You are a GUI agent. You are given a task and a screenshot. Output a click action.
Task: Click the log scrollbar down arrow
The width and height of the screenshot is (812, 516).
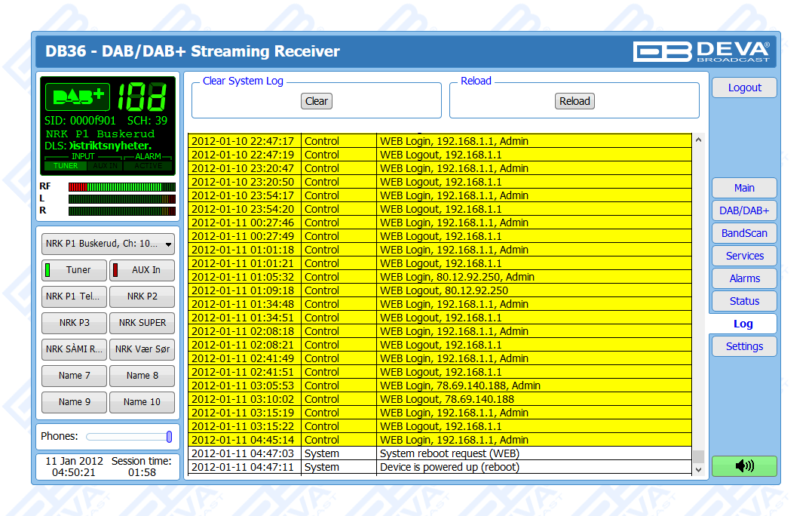click(x=698, y=470)
